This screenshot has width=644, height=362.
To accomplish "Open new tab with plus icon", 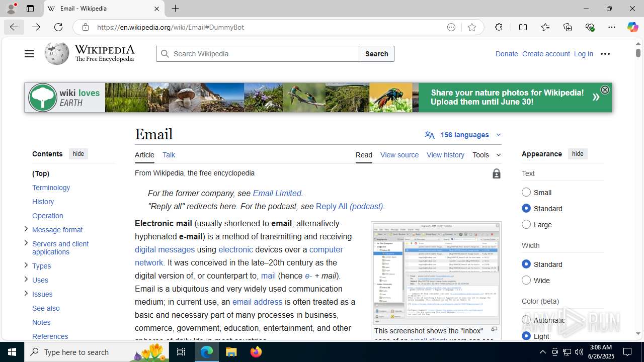I will pyautogui.click(x=175, y=9).
